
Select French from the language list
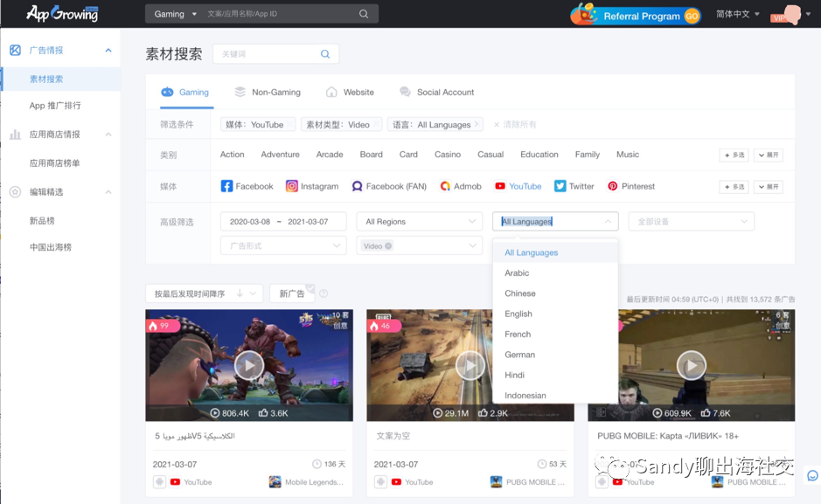(x=518, y=334)
